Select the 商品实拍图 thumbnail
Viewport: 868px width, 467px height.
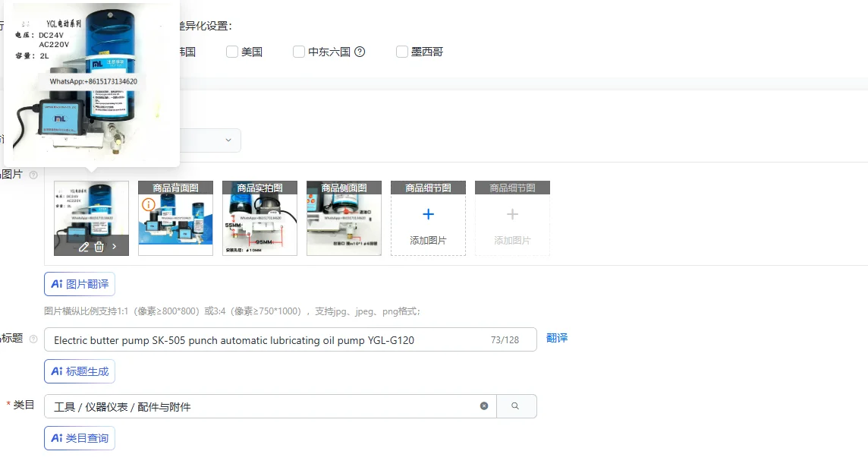[259, 218]
